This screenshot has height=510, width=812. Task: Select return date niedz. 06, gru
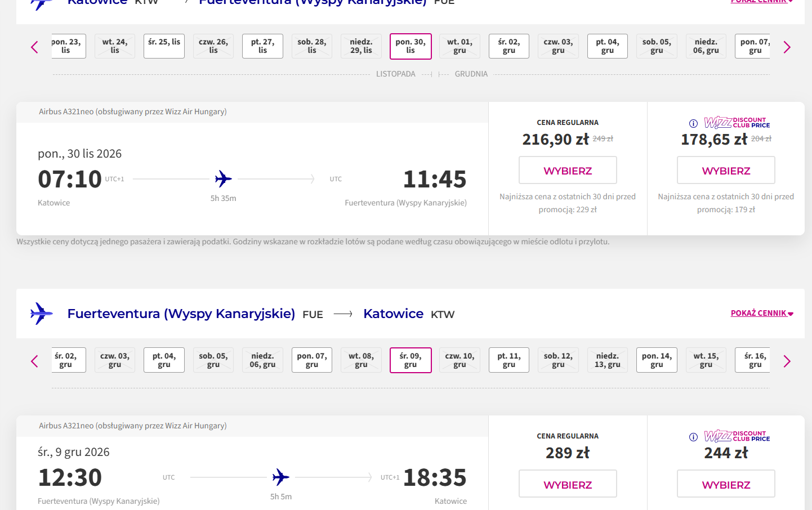[x=262, y=360]
